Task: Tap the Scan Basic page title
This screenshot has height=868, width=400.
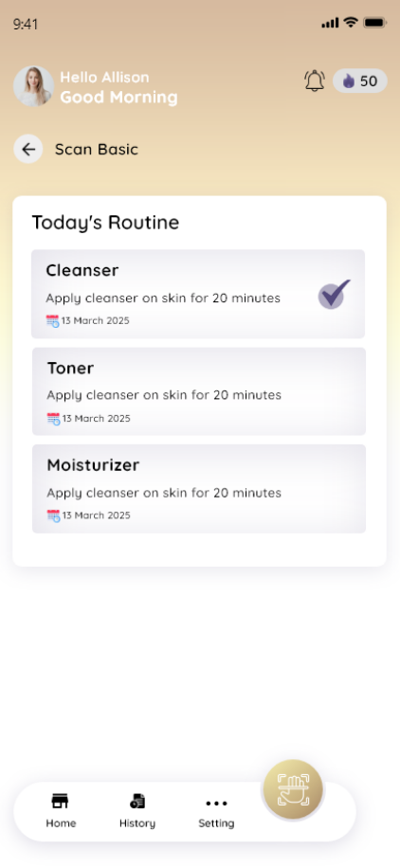Action: tap(97, 150)
